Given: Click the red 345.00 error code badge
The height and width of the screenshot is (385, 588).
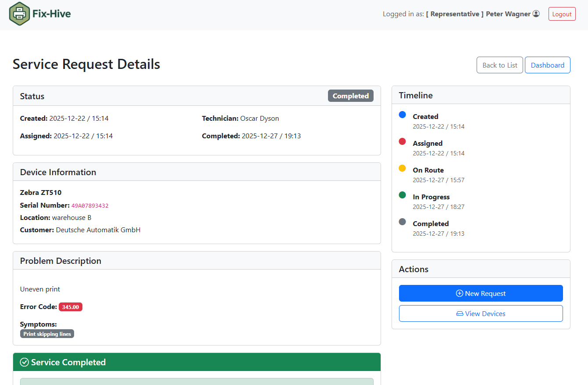Looking at the screenshot, I should pos(70,307).
